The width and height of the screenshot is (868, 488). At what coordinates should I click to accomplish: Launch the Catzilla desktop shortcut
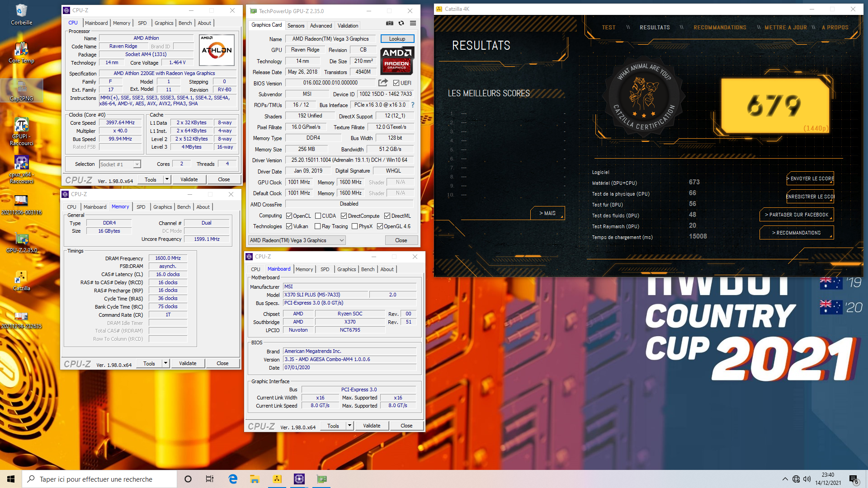click(22, 281)
